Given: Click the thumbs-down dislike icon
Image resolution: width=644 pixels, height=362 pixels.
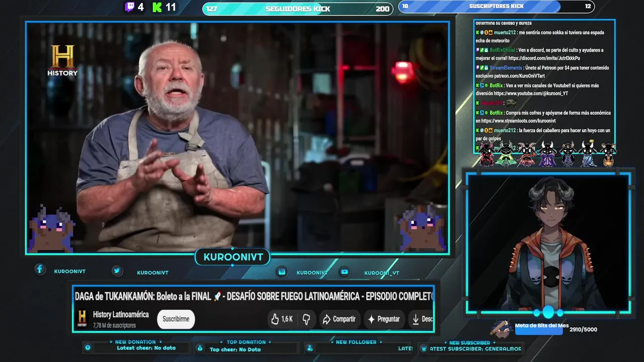Looking at the screenshot, I should (306, 319).
